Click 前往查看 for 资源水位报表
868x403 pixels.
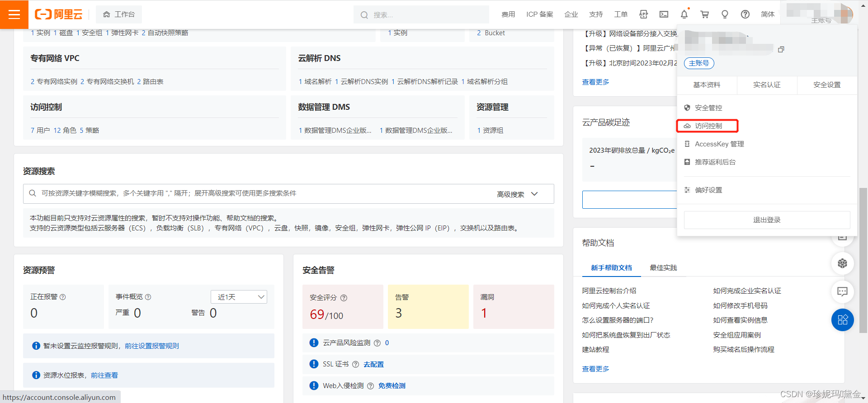tap(104, 375)
